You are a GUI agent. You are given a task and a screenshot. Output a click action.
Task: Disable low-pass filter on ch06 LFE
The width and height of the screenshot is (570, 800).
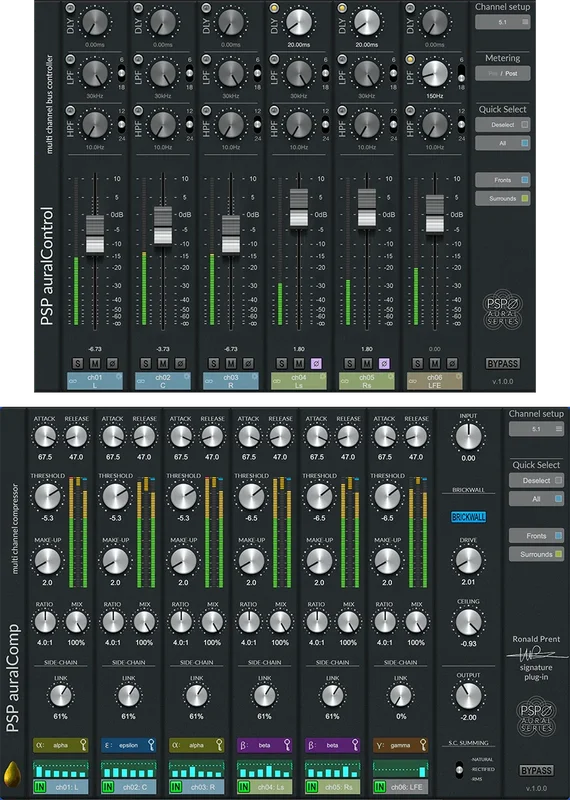tap(410, 59)
